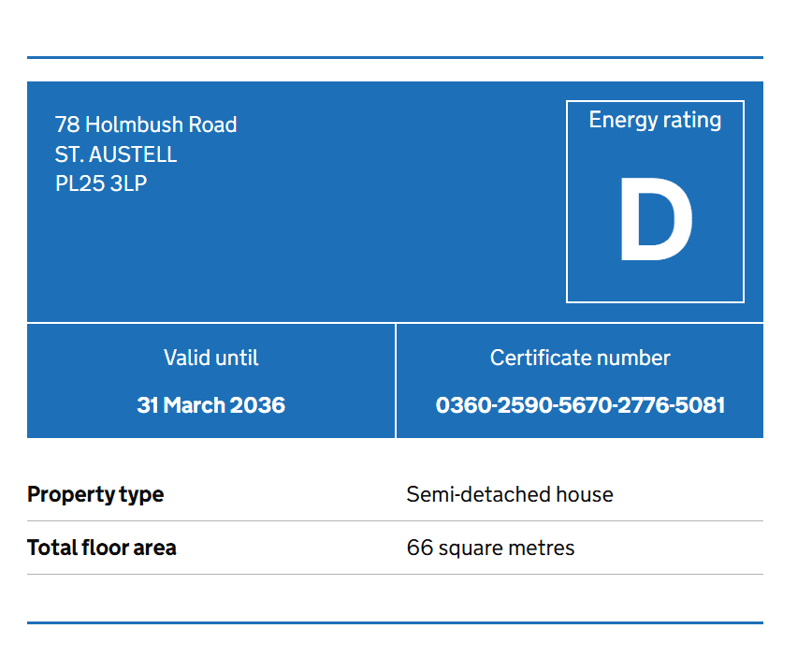This screenshot has height=658, width=812.
Task: Select certificate number 0360-2590-5670-2776-5081
Action: point(580,405)
